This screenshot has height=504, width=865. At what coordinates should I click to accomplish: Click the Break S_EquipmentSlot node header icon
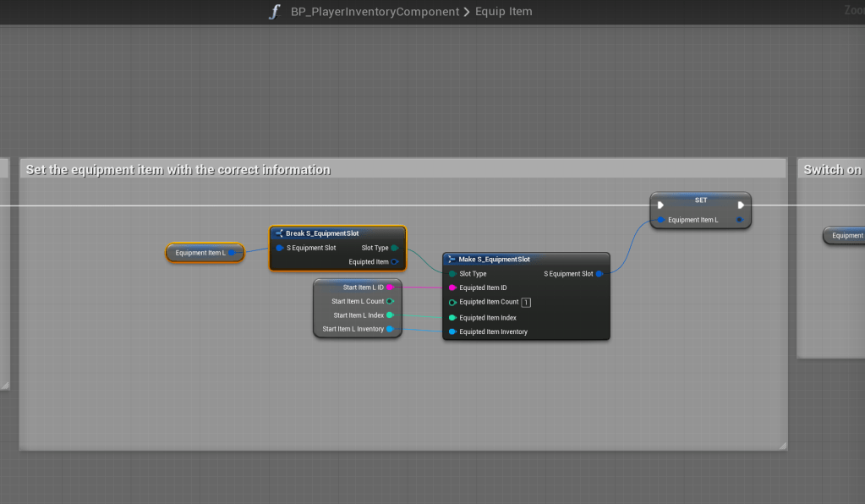(x=278, y=233)
